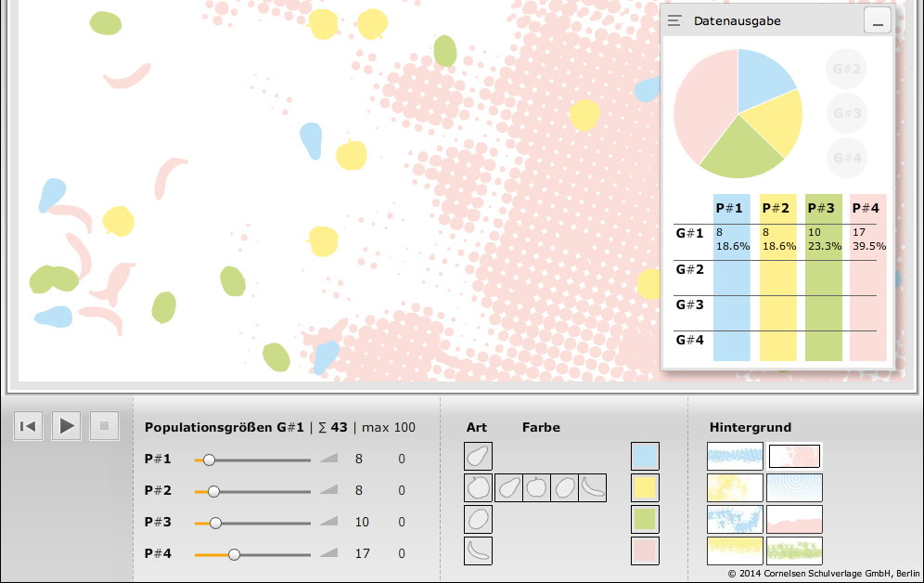This screenshot has width=924, height=583.
Task: Select the pear shape icon for P#1
Action: [x=478, y=457]
